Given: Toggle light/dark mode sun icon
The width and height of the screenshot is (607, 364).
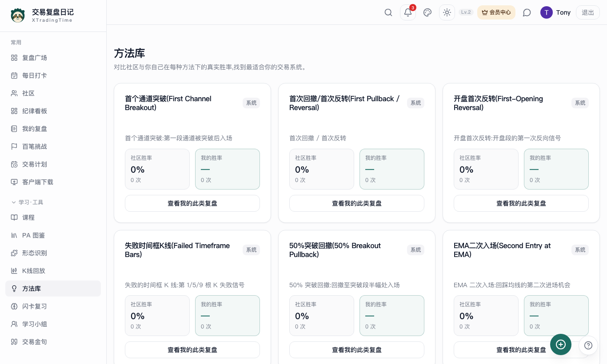Looking at the screenshot, I should [x=447, y=12].
